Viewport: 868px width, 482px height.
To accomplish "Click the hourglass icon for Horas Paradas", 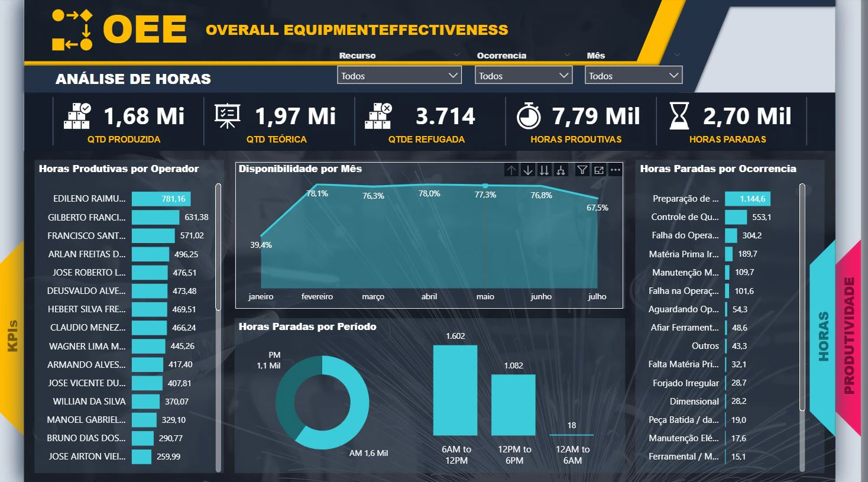I will (679, 116).
